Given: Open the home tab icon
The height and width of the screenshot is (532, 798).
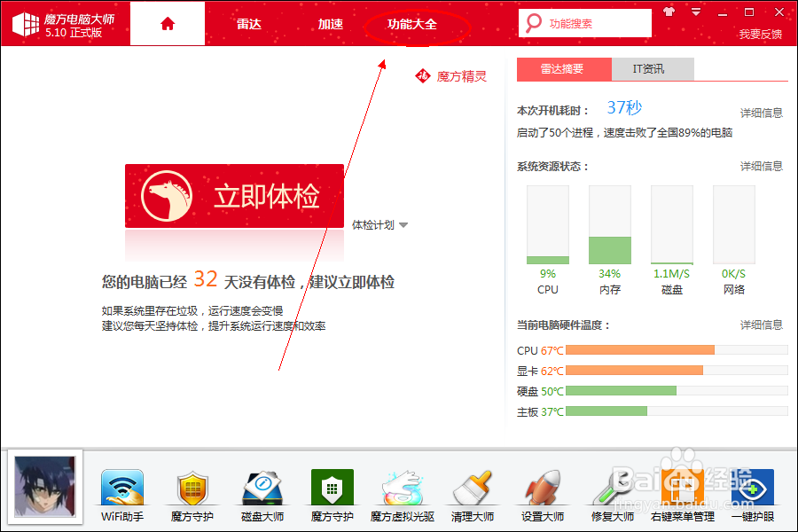Looking at the screenshot, I should [x=168, y=24].
